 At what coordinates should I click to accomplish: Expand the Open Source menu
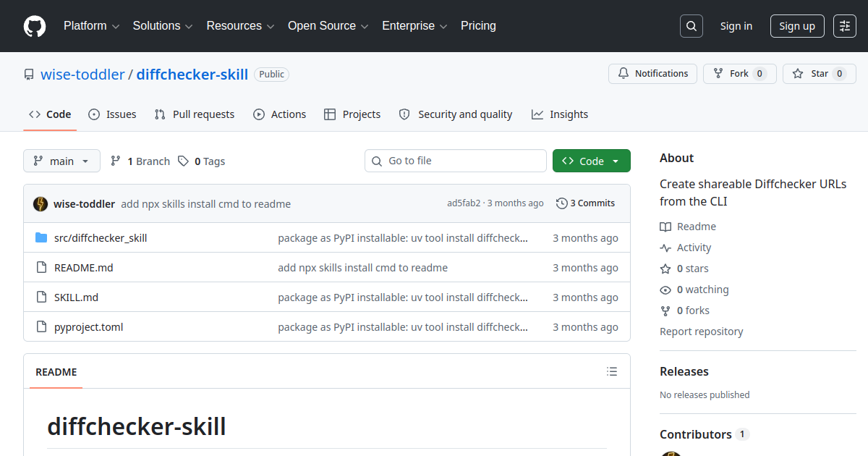[328, 26]
